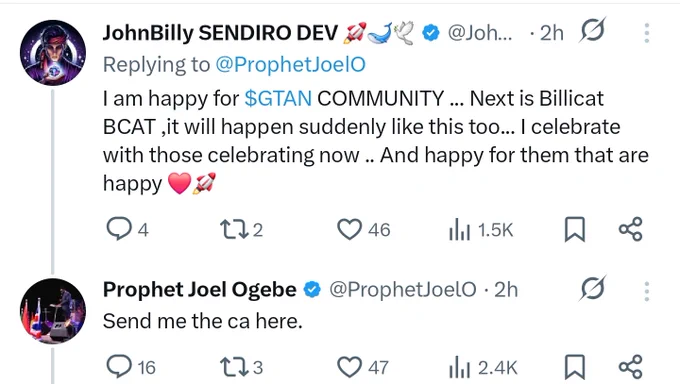Open Prophet Joel Ogebe's avatar
Viewport: 680px width, 384px height.
click(53, 311)
